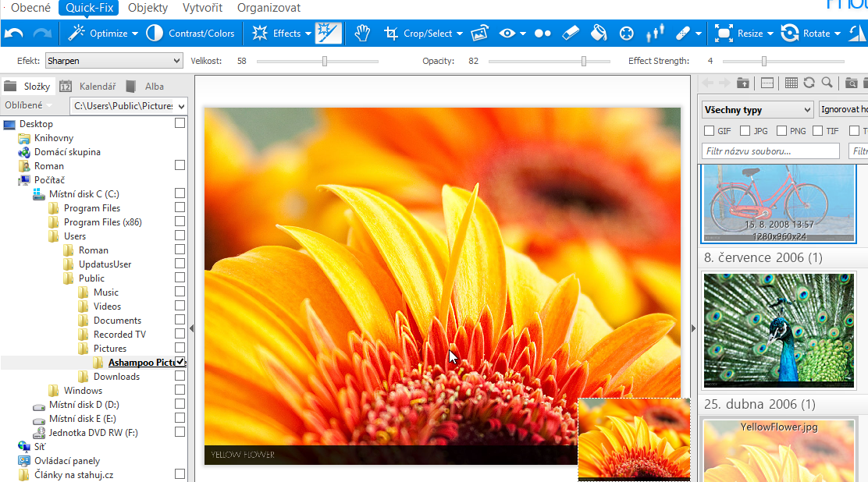Click the red-eye eye icon

pos(507,34)
